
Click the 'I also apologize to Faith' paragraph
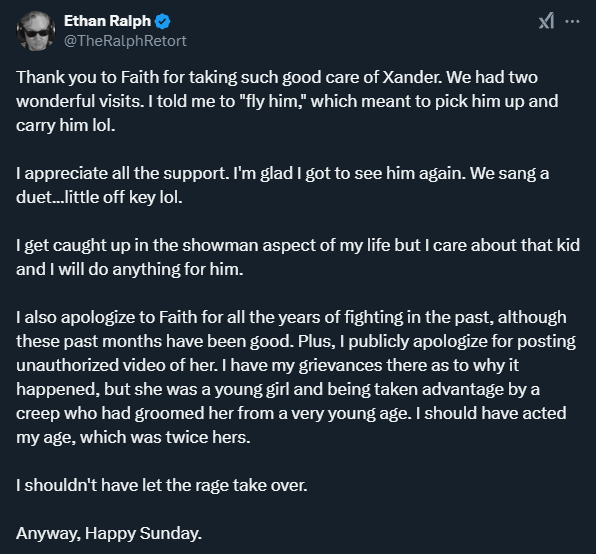coord(296,377)
